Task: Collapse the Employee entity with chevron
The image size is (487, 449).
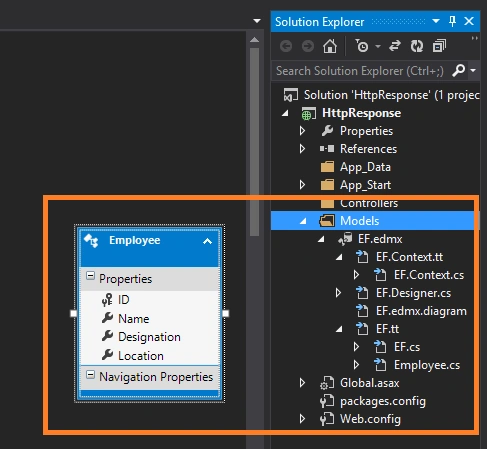Action: pos(207,241)
